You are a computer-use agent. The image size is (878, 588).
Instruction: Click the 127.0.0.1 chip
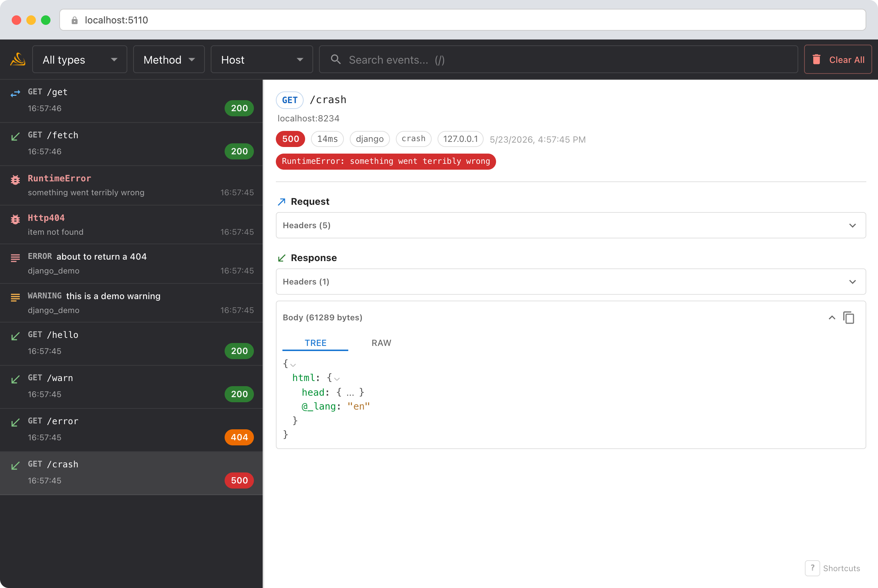pyautogui.click(x=461, y=139)
